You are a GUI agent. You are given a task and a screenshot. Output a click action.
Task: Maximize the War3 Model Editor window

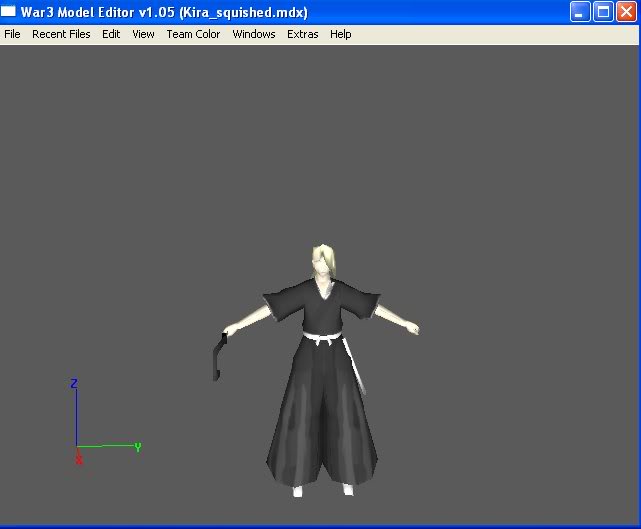pyautogui.click(x=603, y=11)
